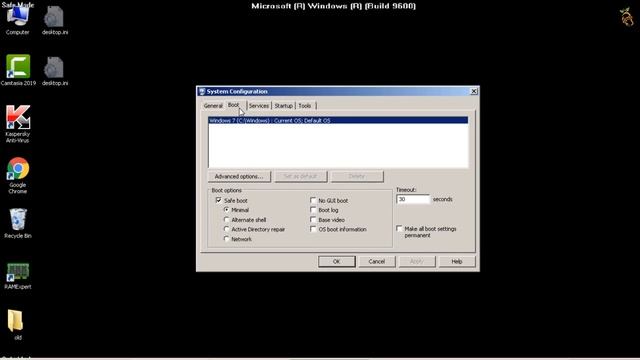Check Make all boot settings permanent
The height and width of the screenshot is (360, 640).
[x=399, y=229]
